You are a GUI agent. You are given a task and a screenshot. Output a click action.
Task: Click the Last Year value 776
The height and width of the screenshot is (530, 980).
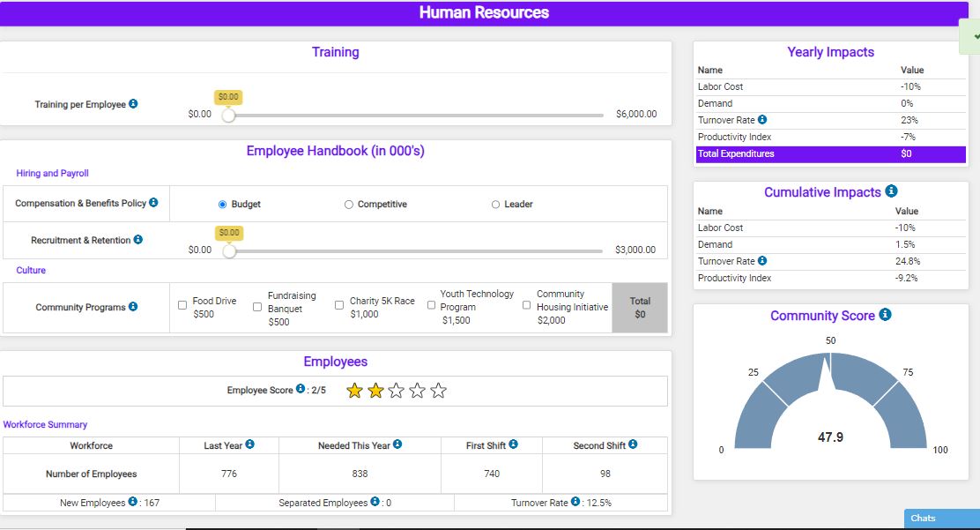tap(229, 474)
